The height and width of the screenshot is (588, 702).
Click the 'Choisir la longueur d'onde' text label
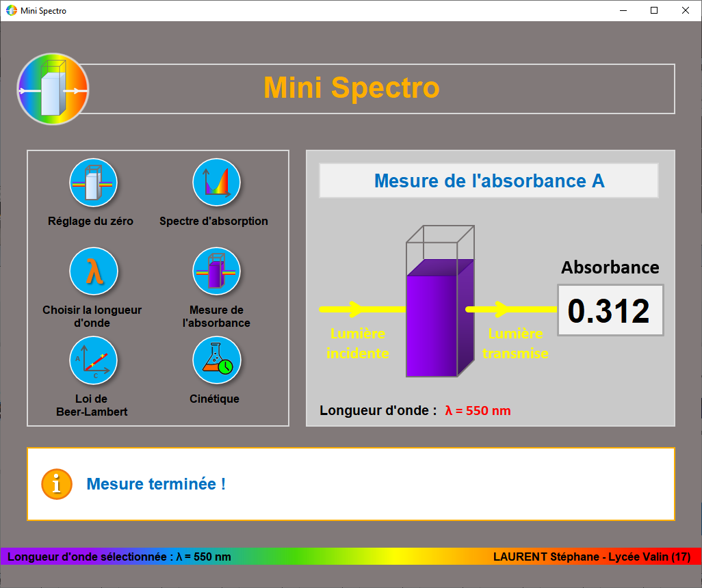click(x=92, y=316)
